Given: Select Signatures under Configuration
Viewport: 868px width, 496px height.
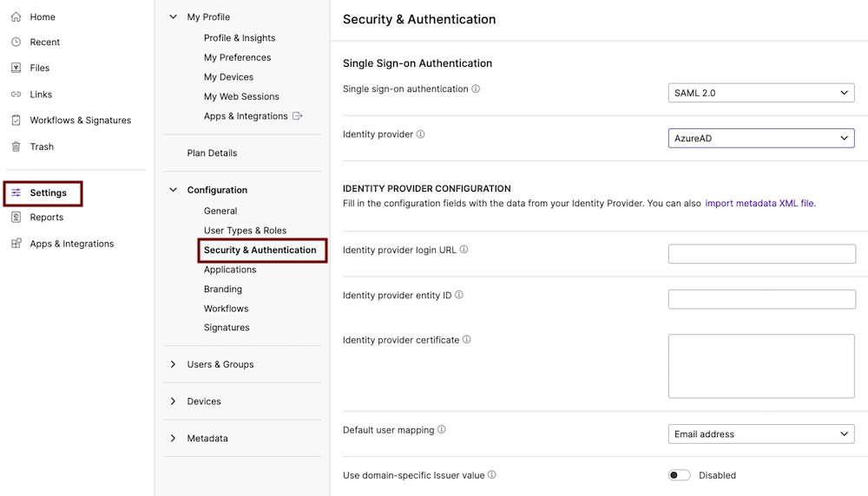Looking at the screenshot, I should [227, 328].
